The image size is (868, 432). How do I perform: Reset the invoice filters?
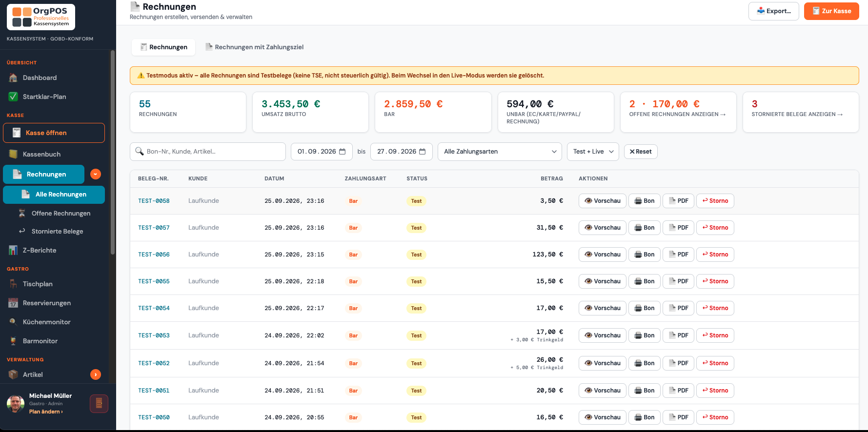641,152
